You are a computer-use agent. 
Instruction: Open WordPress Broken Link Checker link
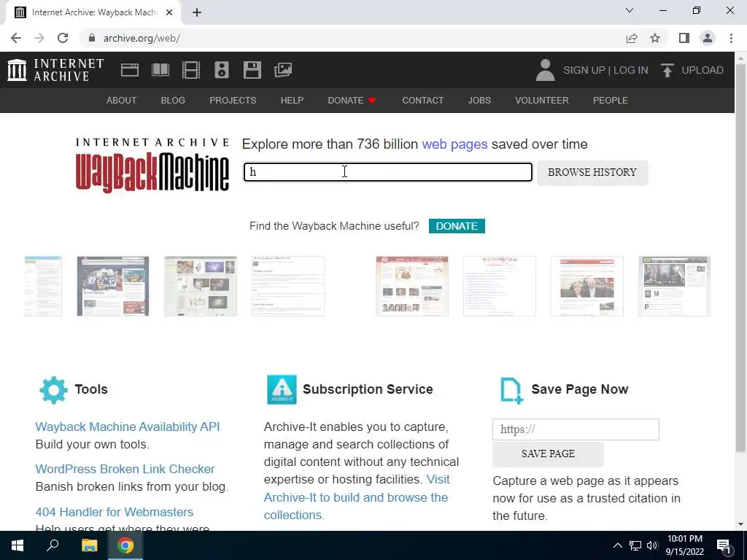pyautogui.click(x=125, y=469)
